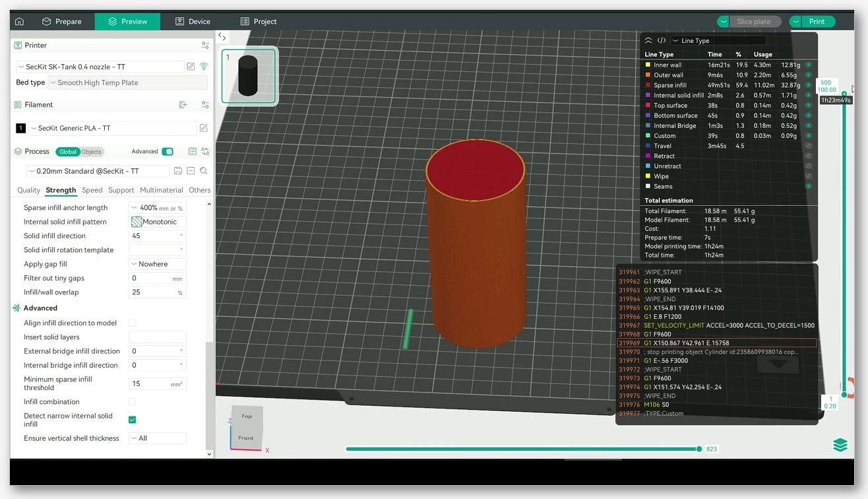This screenshot has height=499, width=868.
Task: Open the Multimaterial settings tab
Action: click(x=162, y=190)
